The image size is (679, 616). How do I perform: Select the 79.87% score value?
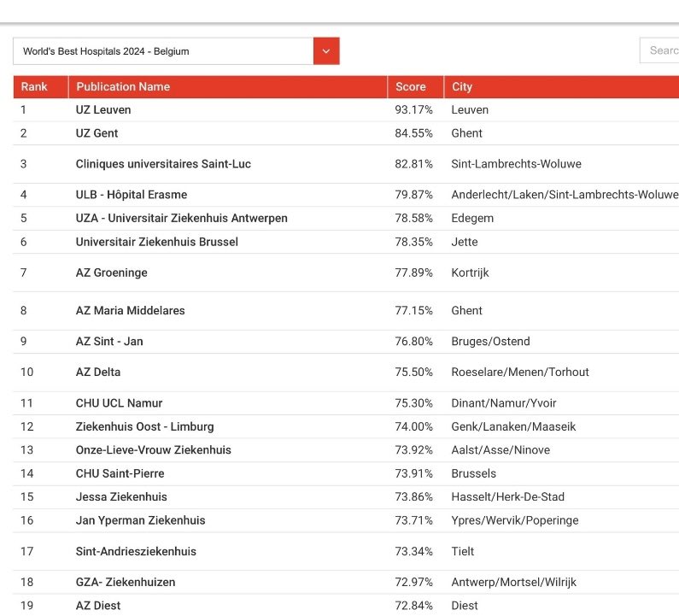[x=413, y=195]
